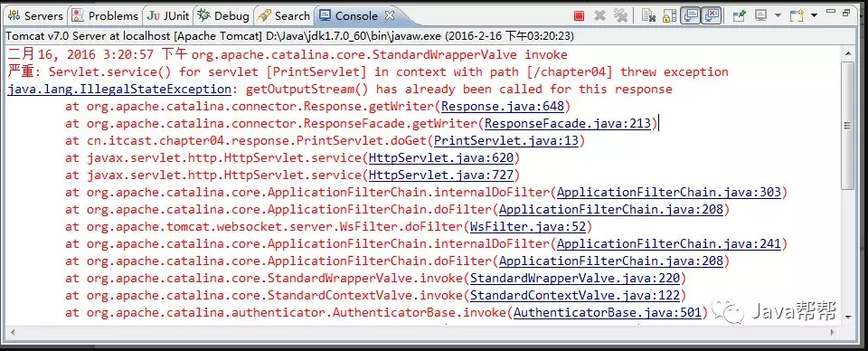Open the java.lang.IllegalStateException link

point(119,90)
